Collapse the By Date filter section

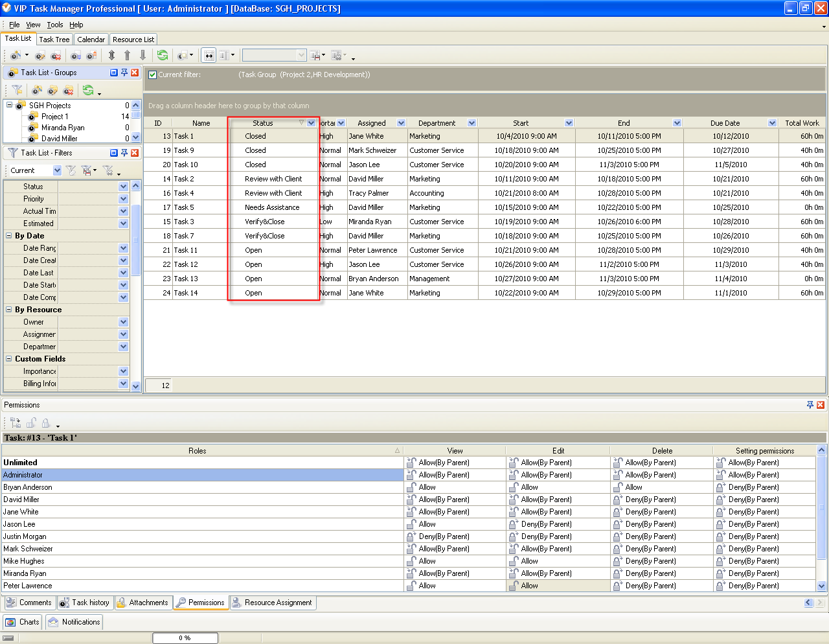pos(9,236)
